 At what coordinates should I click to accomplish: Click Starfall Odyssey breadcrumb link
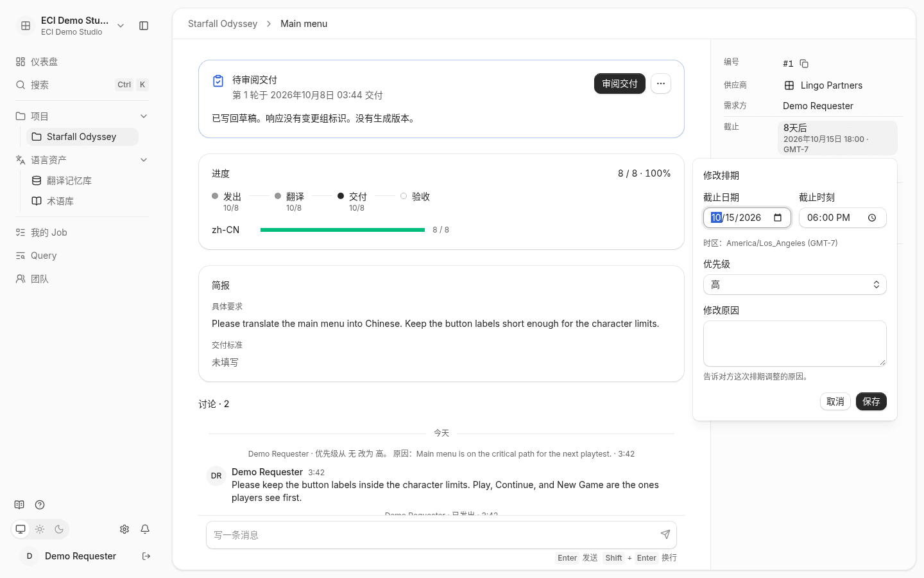223,24
